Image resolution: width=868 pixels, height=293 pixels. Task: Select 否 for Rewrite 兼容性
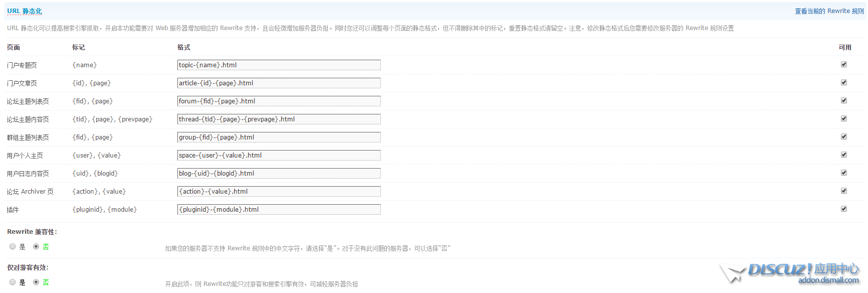(36, 246)
